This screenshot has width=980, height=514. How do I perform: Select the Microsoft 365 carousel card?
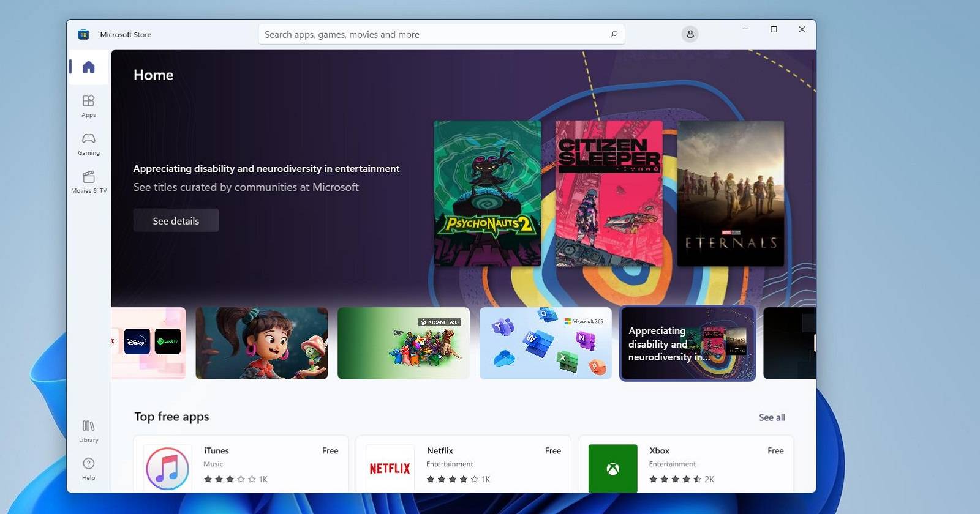pos(545,343)
